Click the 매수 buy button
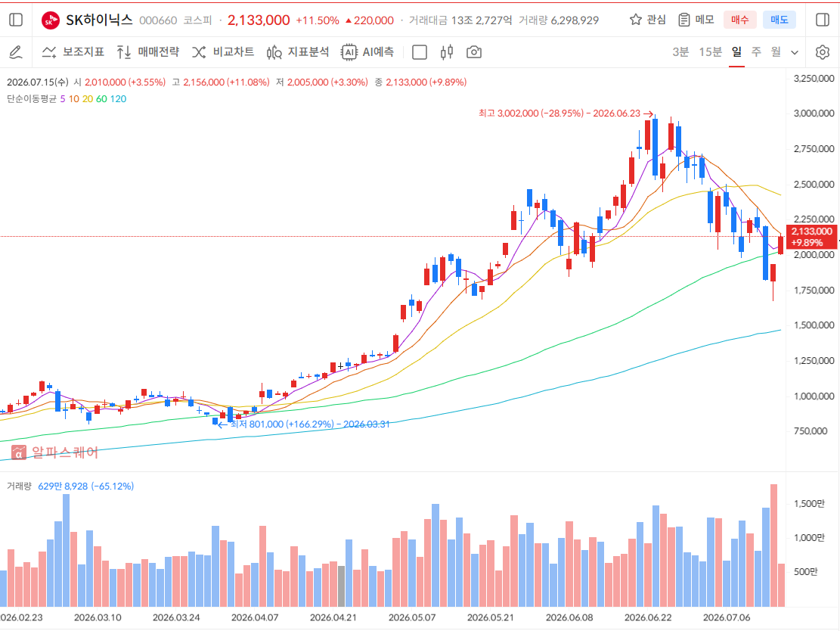840x631 pixels. click(x=739, y=20)
